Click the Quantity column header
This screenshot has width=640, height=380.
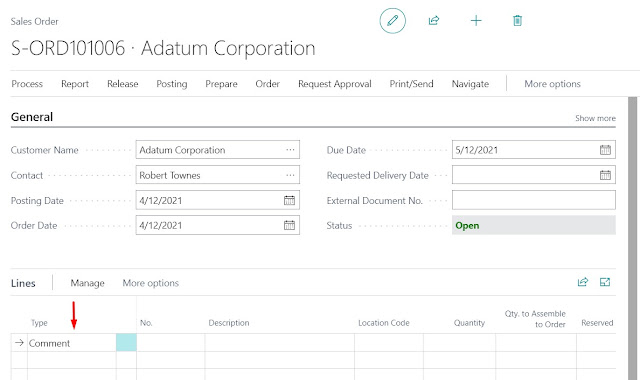coord(469,323)
